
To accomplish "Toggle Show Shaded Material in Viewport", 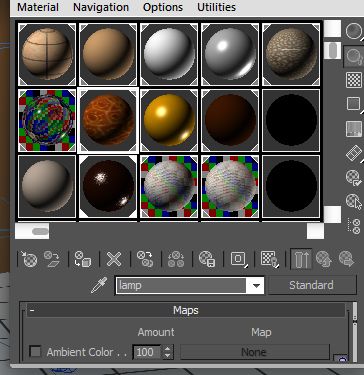I will 270,259.
